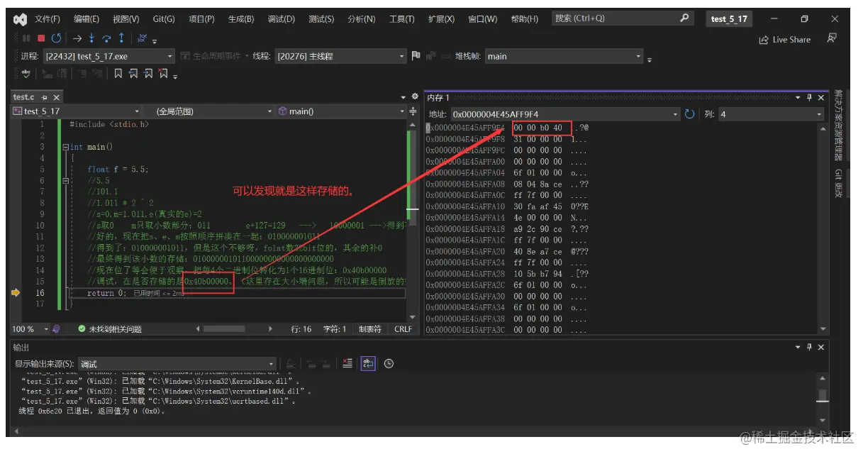Image resolution: width=868 pixels, height=459 pixels.
Task: Click the CRLF line ending indicator
Action: coord(403,329)
